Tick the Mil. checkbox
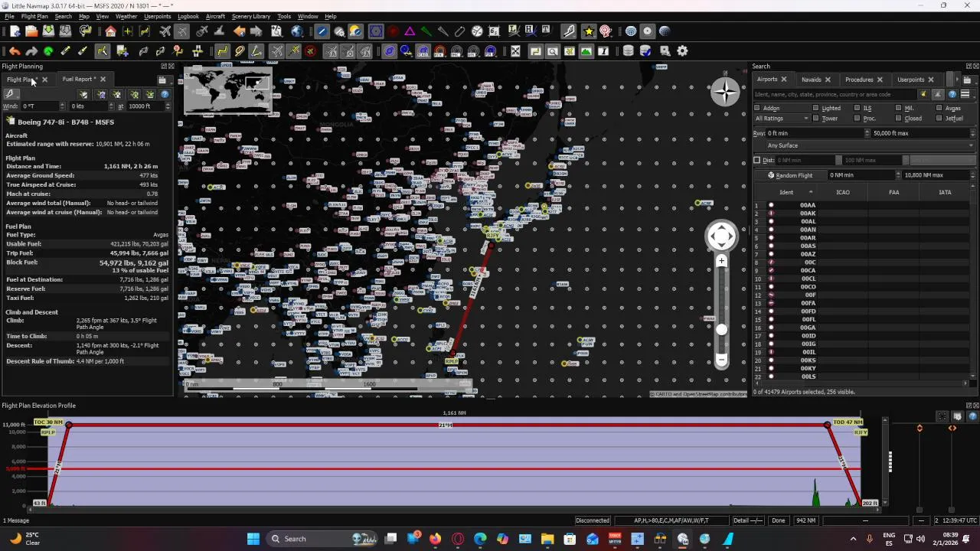Image resolution: width=980 pixels, height=551 pixels. pos(898,108)
